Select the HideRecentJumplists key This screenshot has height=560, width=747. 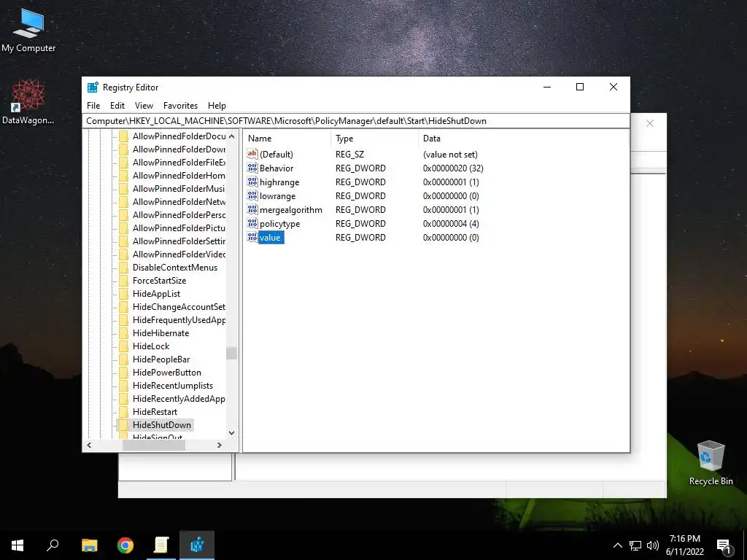pos(172,385)
